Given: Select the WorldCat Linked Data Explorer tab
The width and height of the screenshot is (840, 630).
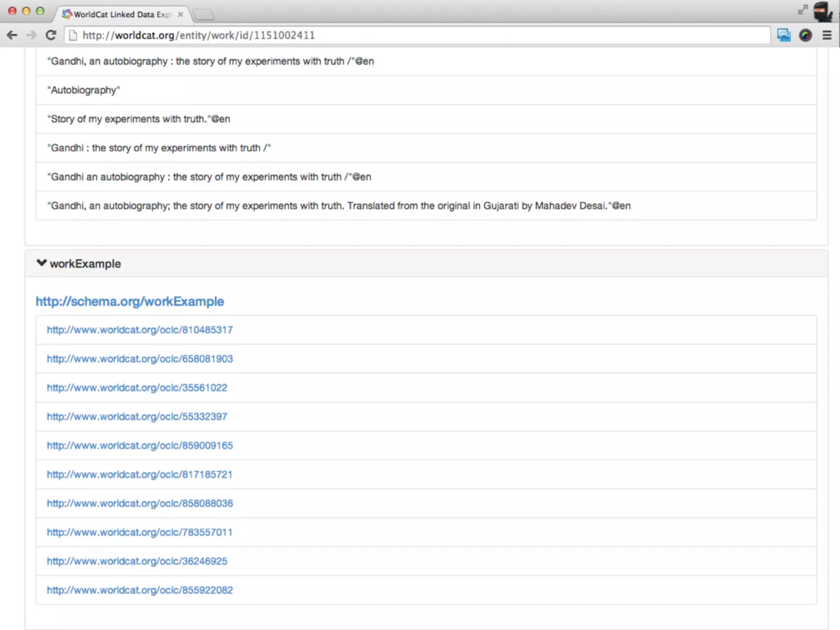Looking at the screenshot, I should 122,14.
